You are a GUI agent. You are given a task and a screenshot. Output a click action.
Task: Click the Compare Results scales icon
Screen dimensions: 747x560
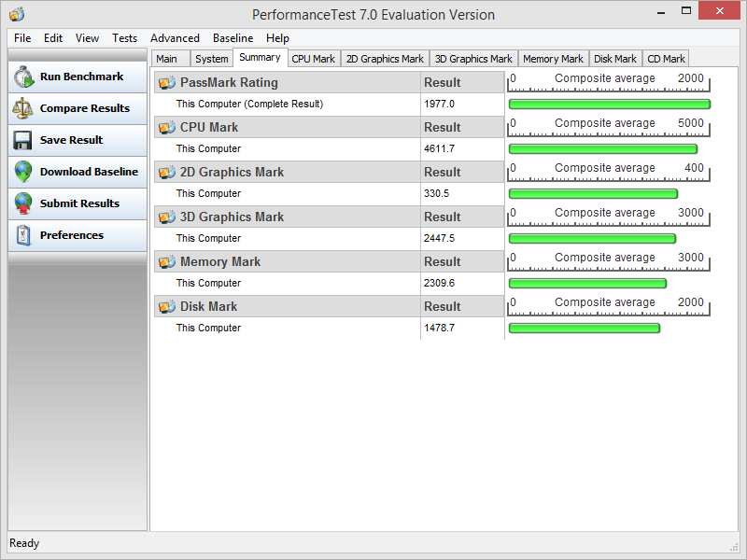[22, 108]
